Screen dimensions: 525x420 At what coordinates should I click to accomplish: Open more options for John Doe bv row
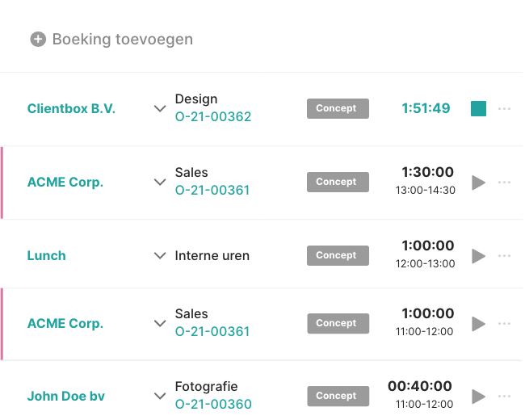click(x=505, y=397)
